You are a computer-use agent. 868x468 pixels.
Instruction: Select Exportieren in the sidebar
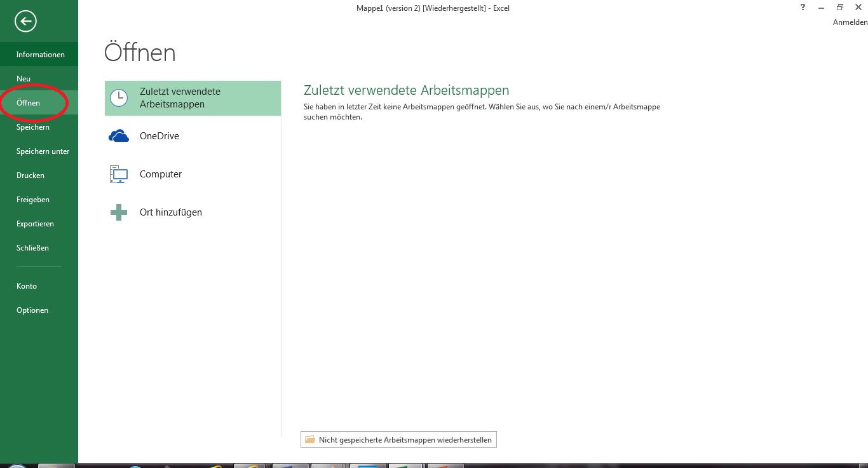point(35,224)
